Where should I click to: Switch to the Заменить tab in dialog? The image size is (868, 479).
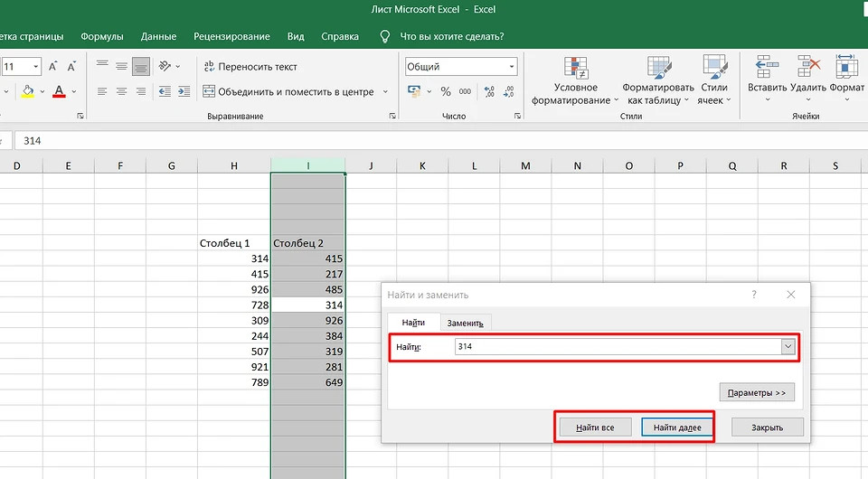point(465,323)
